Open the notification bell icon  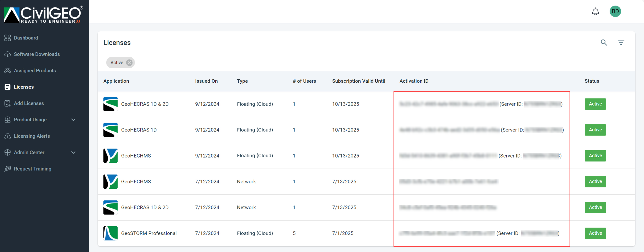tap(596, 11)
